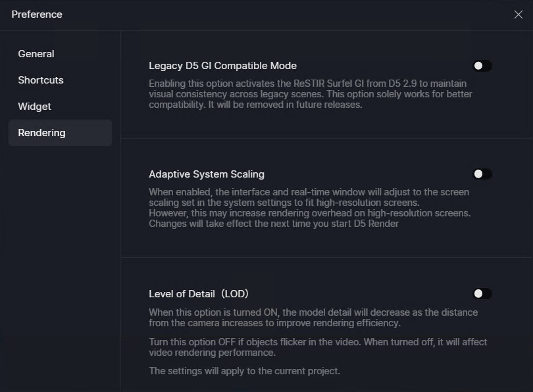
Task: Click the Level of Detail (LOD) heading
Action: click(x=199, y=293)
